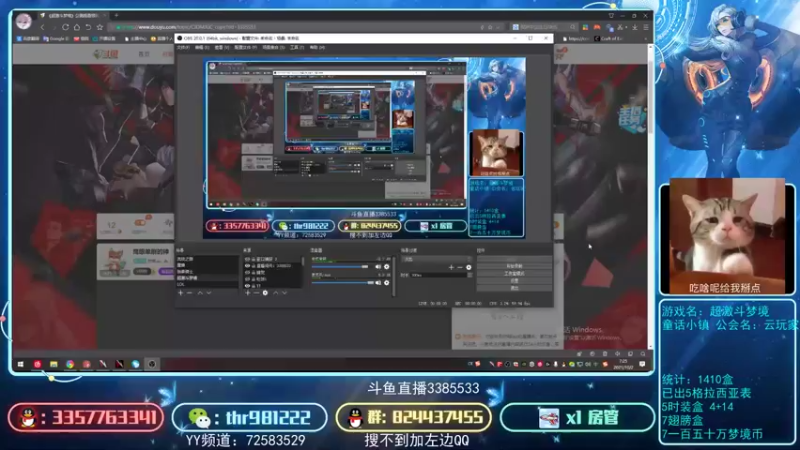Remove selected scene with the minus icon
The height and width of the screenshot is (450, 800).
(190, 293)
